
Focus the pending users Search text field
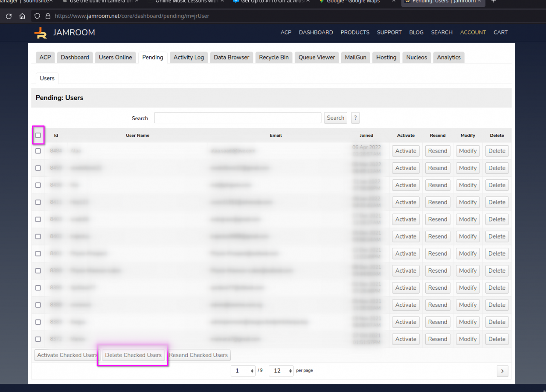[238, 118]
